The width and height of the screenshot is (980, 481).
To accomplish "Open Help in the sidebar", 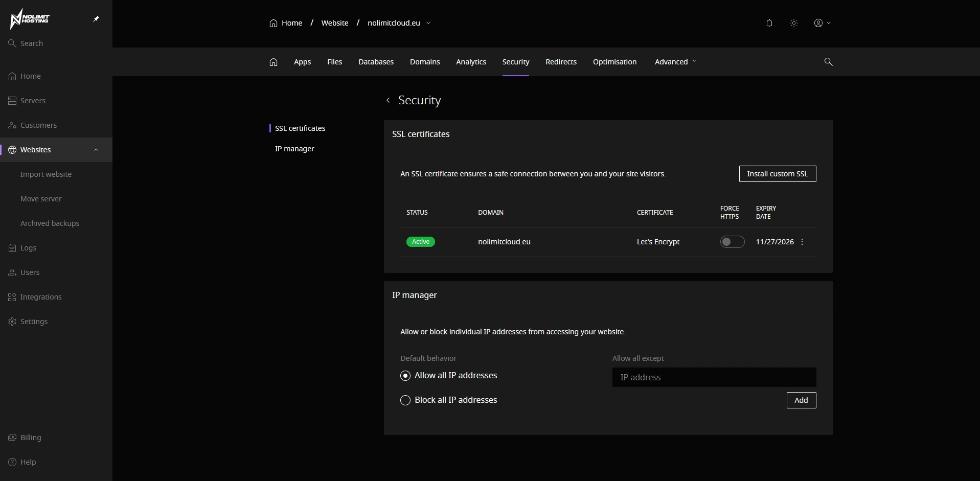I will [x=56, y=462].
